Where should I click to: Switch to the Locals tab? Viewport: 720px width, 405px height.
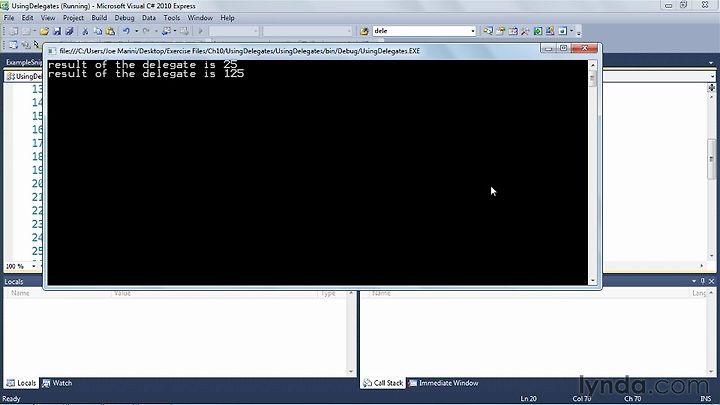(21, 383)
